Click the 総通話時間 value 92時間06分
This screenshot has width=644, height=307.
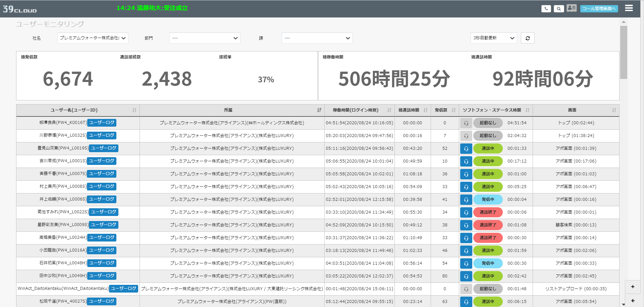click(x=543, y=79)
